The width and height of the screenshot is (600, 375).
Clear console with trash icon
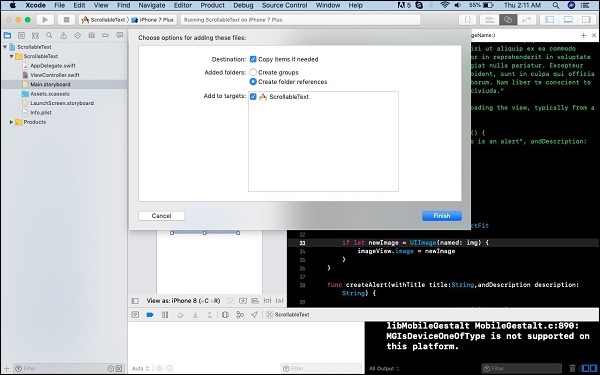[x=572, y=368]
